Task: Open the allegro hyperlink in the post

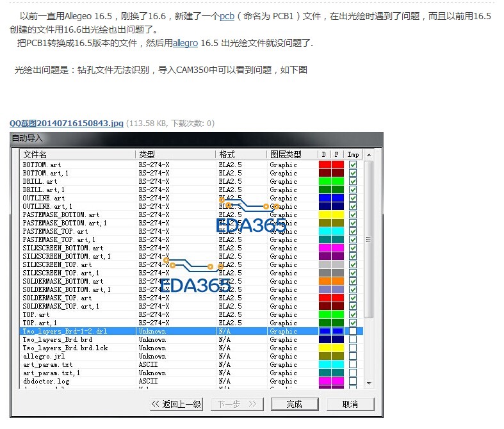Action: [x=185, y=43]
